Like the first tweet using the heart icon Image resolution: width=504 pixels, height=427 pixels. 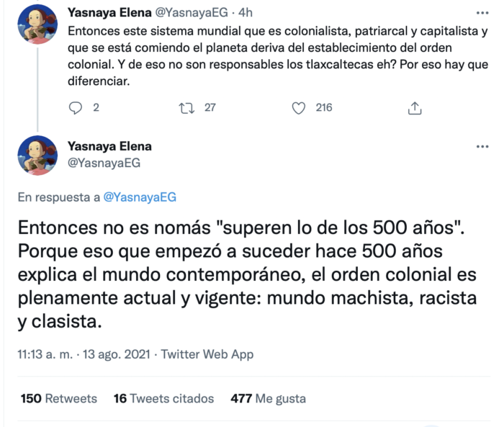pyautogui.click(x=300, y=108)
